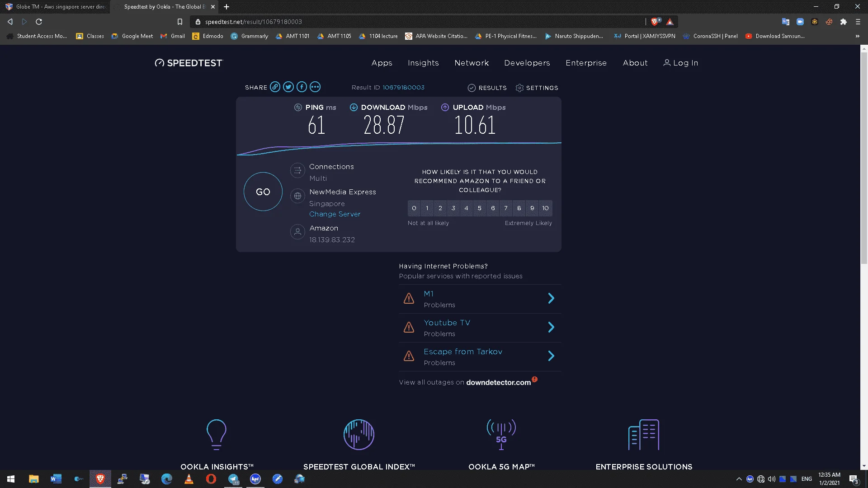The width and height of the screenshot is (868, 488).
Task: Click the result ID 10679180003 link
Action: [x=404, y=88]
